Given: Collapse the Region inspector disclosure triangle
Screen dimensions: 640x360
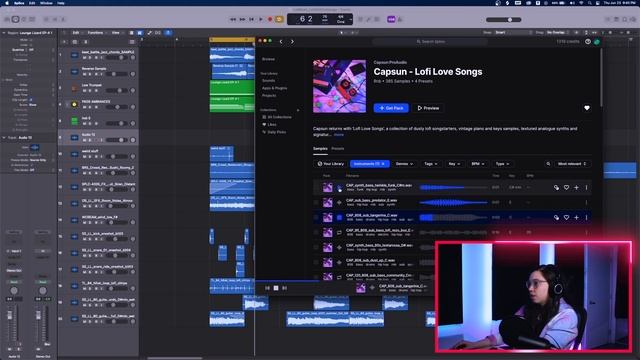Looking at the screenshot, I should pyautogui.click(x=4, y=33).
